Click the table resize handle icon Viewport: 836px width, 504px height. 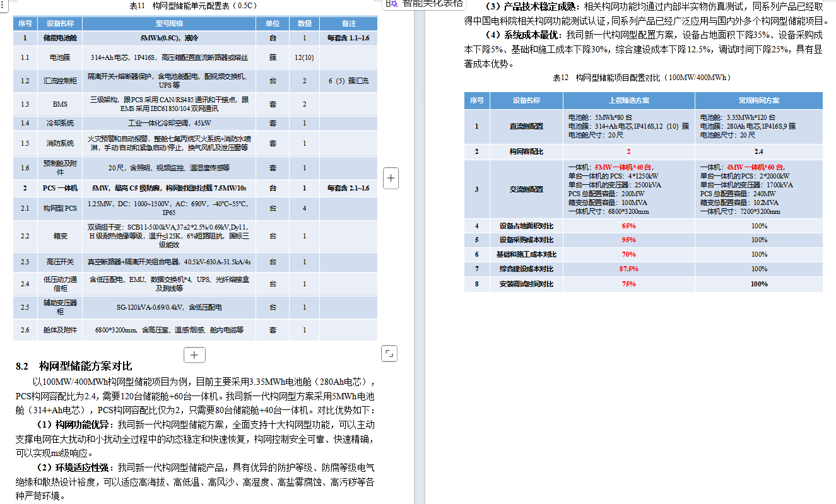pyautogui.click(x=390, y=353)
